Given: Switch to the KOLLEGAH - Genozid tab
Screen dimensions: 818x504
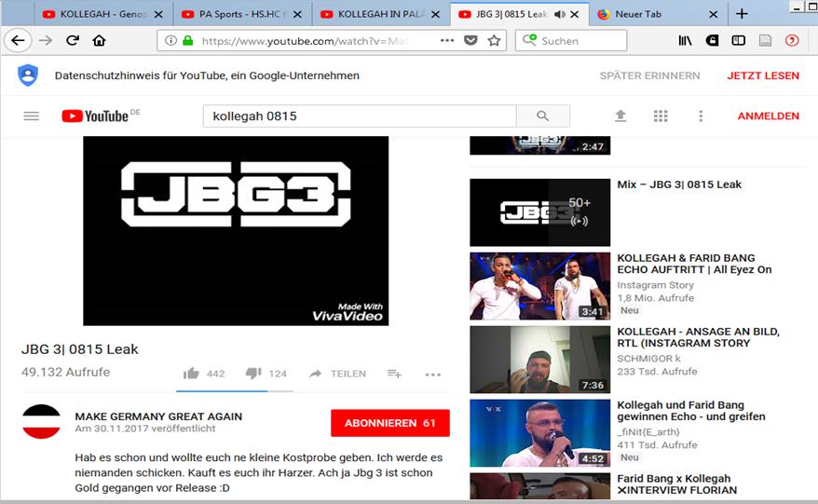Looking at the screenshot, I should tap(102, 14).
